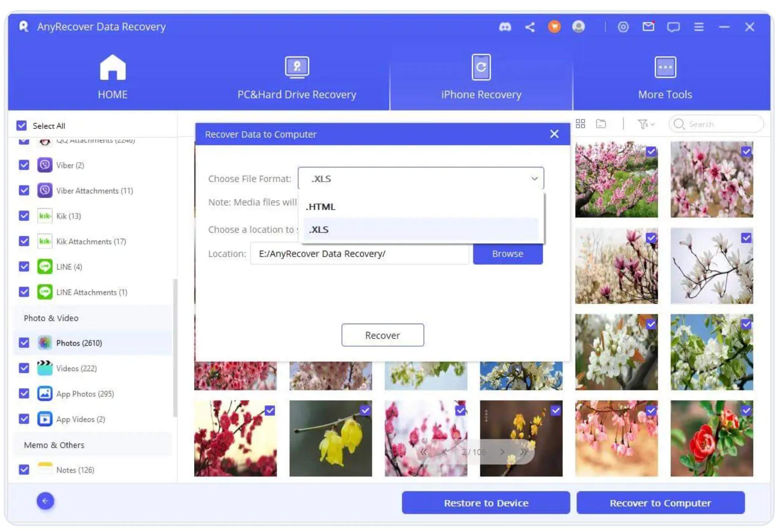783x532 pixels.
Task: Open the More Tools tab
Action: pos(665,78)
